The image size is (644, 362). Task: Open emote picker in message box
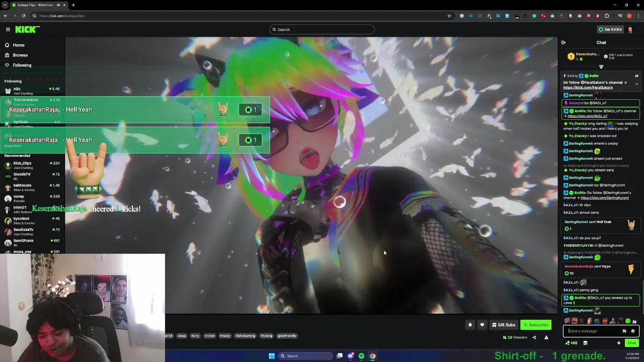click(x=633, y=331)
